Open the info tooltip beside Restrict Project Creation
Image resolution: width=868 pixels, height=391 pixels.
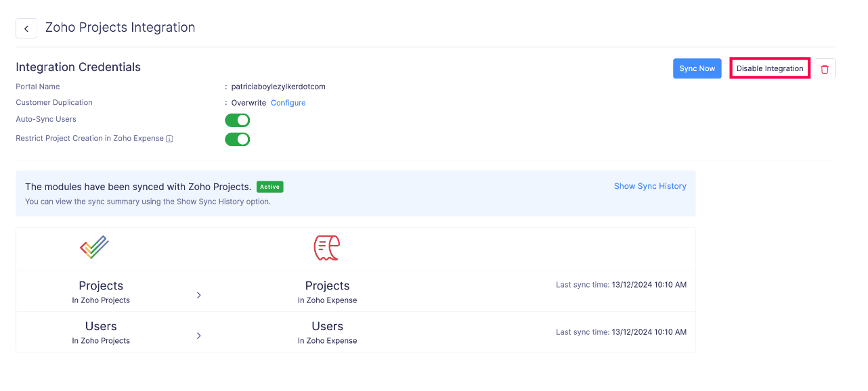(x=169, y=138)
